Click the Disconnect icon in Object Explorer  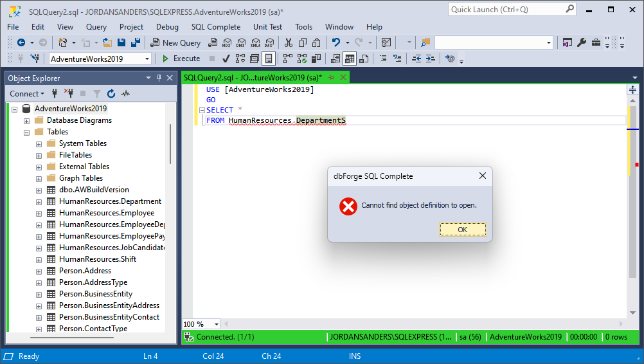(69, 94)
